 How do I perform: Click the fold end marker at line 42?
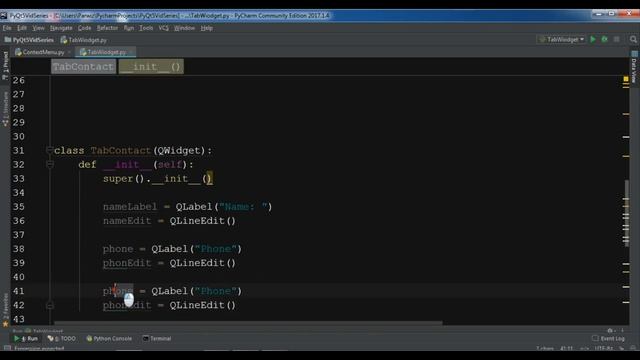50,305
